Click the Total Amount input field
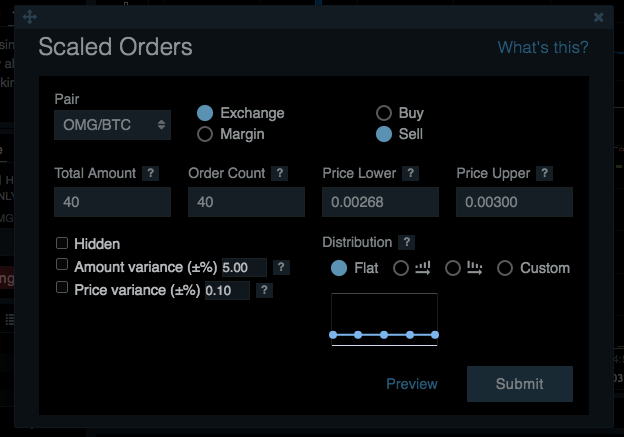 [x=112, y=202]
